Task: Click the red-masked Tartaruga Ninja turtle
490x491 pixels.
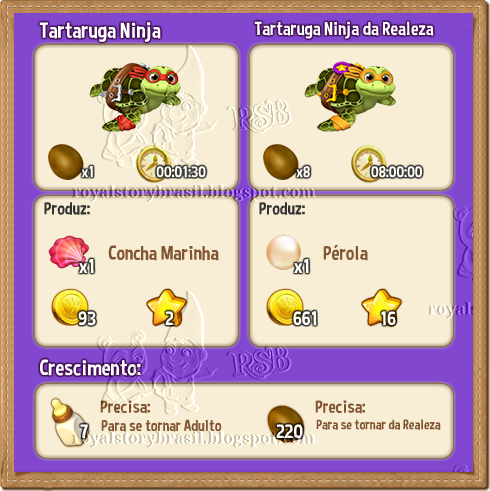Action: (135, 97)
